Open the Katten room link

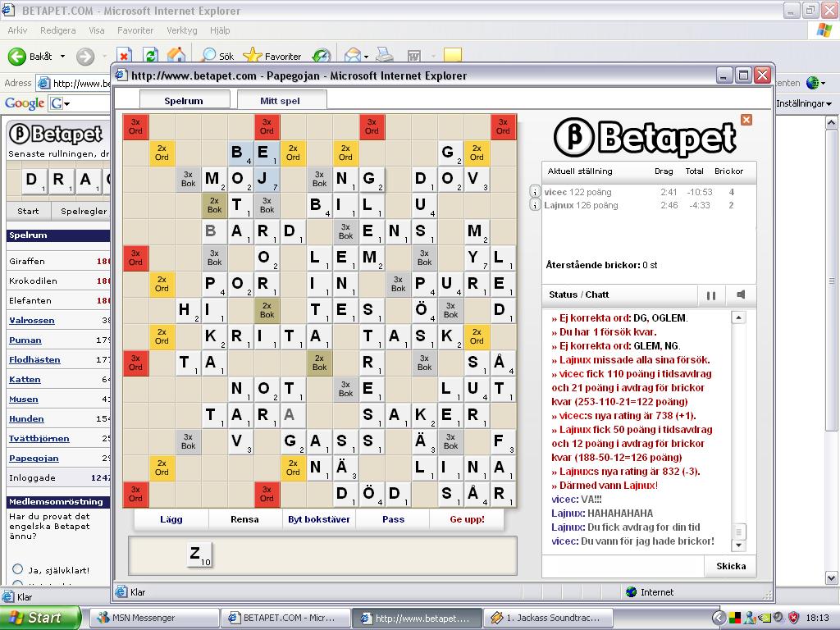coord(25,379)
